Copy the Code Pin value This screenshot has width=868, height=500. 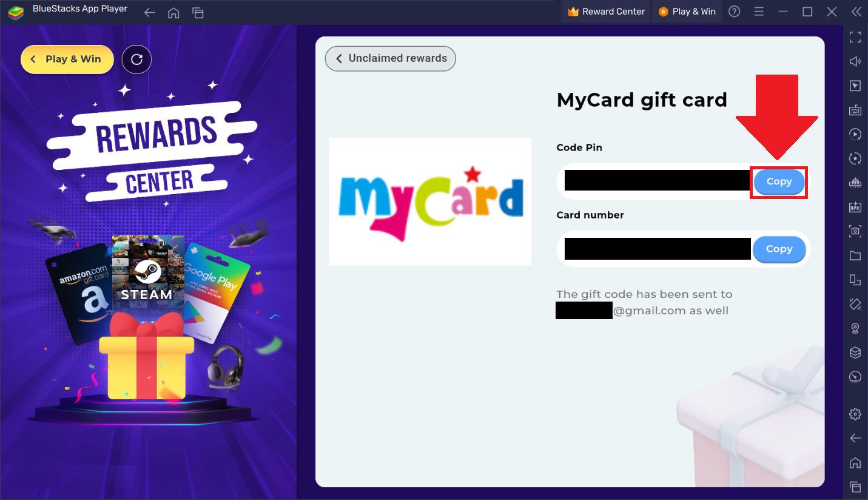pos(779,181)
